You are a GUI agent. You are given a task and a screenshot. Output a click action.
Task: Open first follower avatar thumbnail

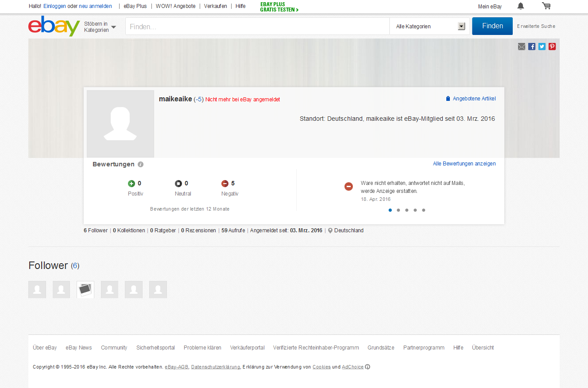coord(37,289)
